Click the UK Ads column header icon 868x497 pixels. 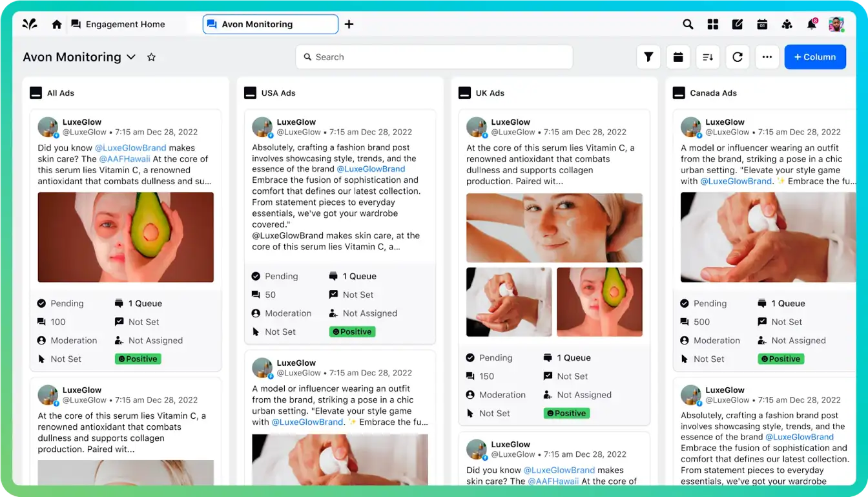(465, 93)
